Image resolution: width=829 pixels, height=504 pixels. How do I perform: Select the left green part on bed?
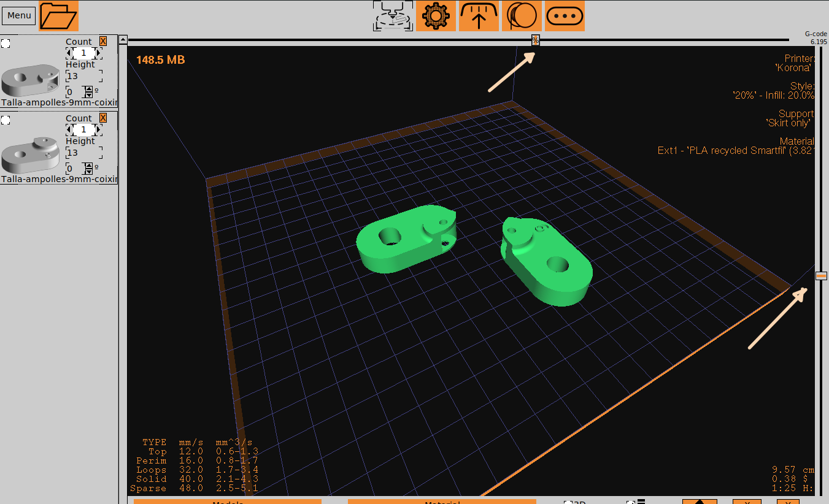tap(406, 239)
